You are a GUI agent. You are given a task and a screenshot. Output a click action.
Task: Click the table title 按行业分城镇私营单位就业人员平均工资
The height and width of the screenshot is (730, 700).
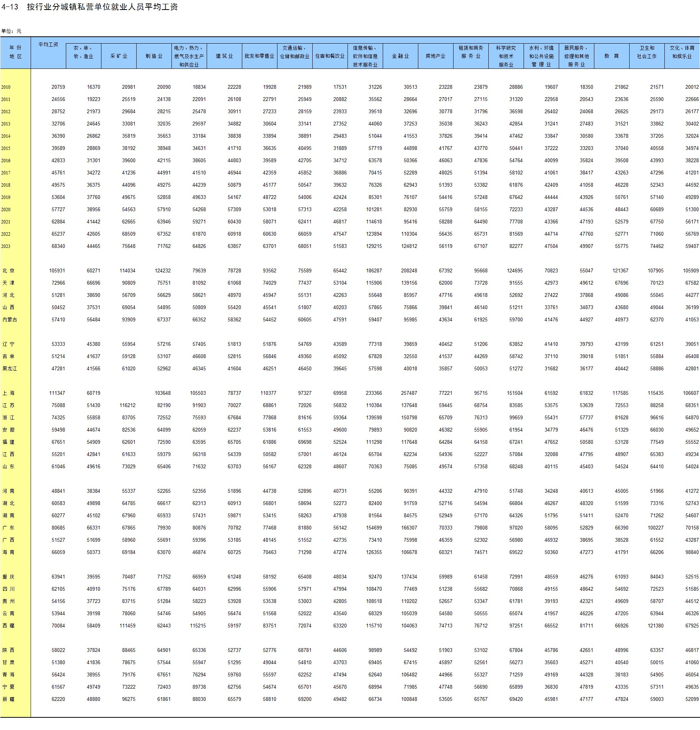point(102,7)
